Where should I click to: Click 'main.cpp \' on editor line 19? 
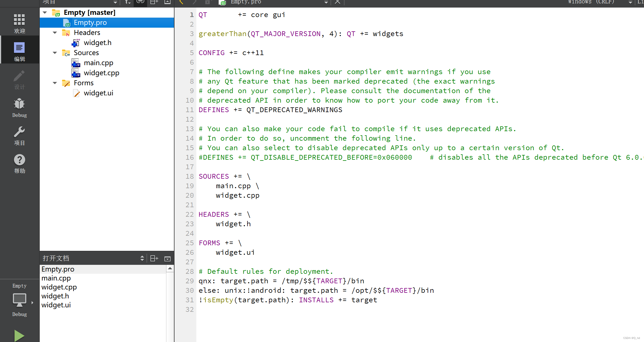238,186
